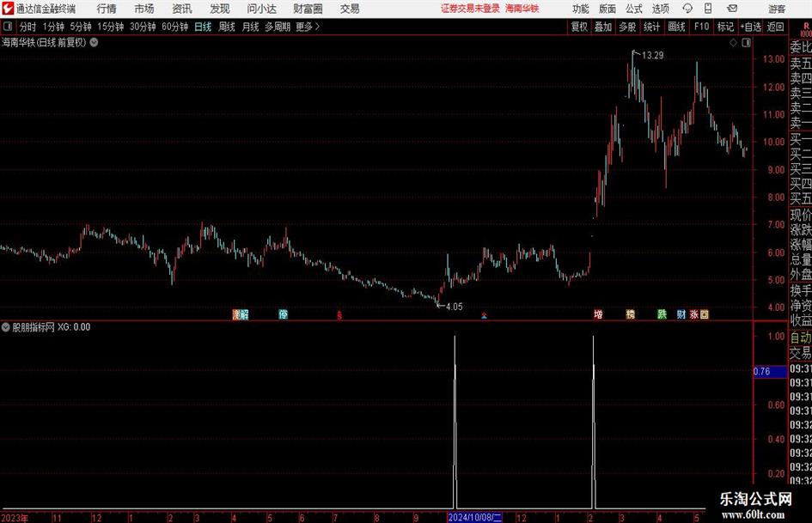This screenshot has width=812, height=523.
Task: Click the mobile phone icon in title bar
Action: coord(708,9)
